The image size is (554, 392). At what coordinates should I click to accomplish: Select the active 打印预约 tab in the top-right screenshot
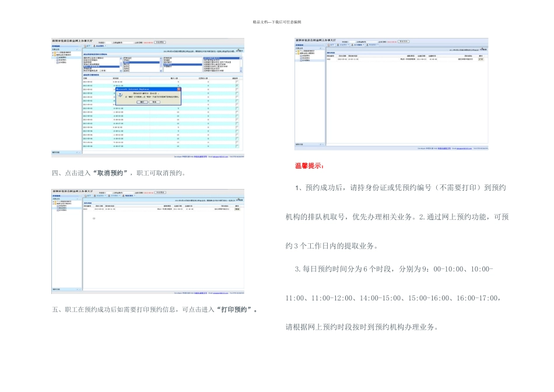coord(357,45)
